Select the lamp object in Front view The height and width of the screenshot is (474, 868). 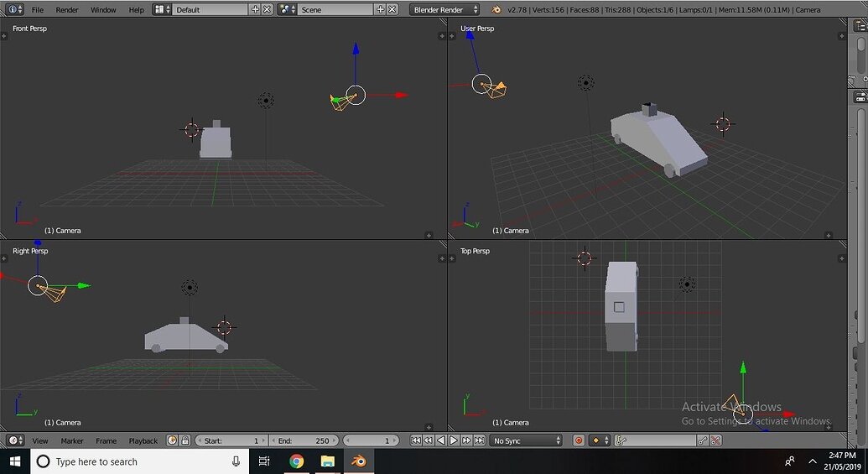[266, 101]
